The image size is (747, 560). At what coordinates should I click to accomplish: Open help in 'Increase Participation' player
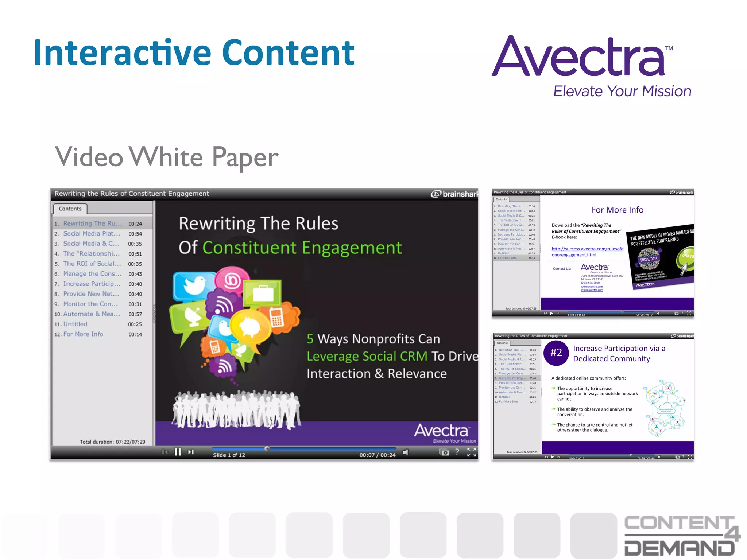684,456
